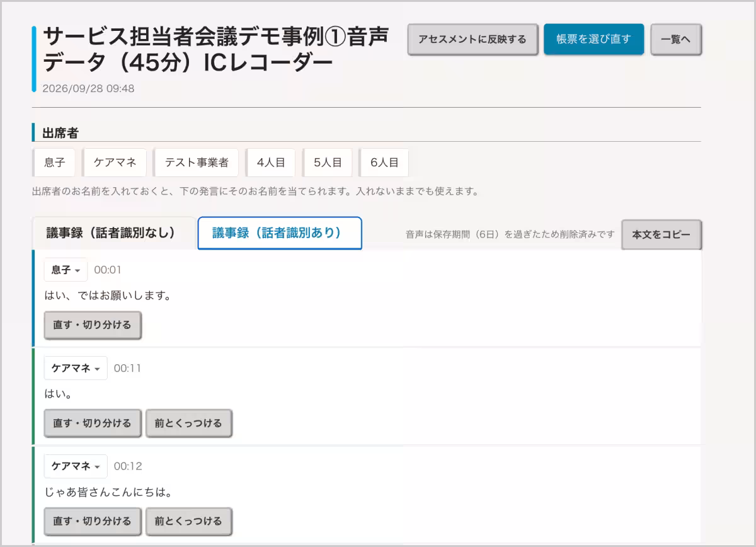Select the 6人目 attendee field

pos(384,163)
